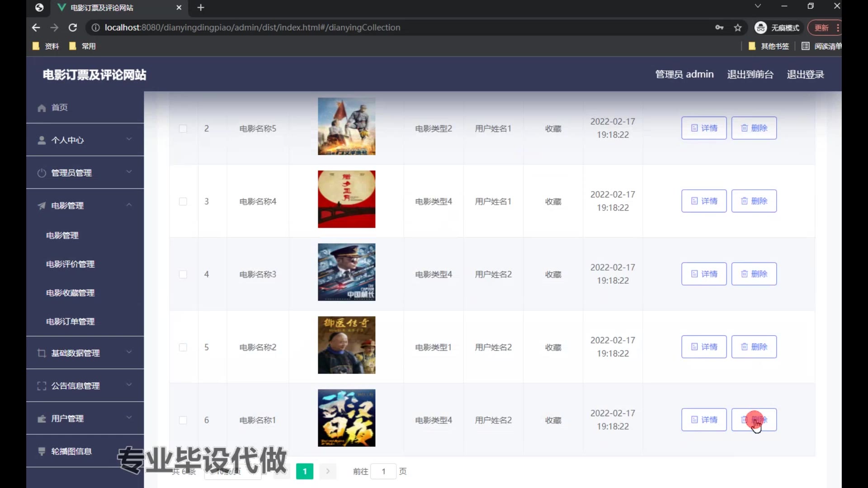Click 退出到前台 in the header
Viewport: 868px width, 488px height.
point(750,75)
